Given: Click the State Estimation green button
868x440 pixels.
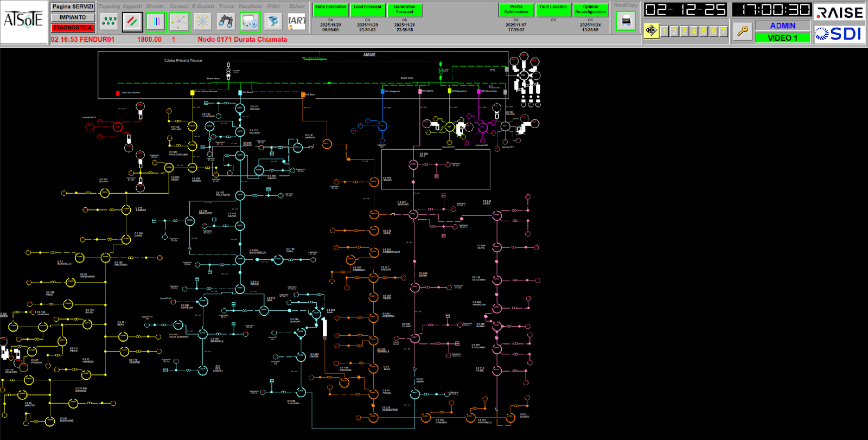Looking at the screenshot, I should 330,10.
